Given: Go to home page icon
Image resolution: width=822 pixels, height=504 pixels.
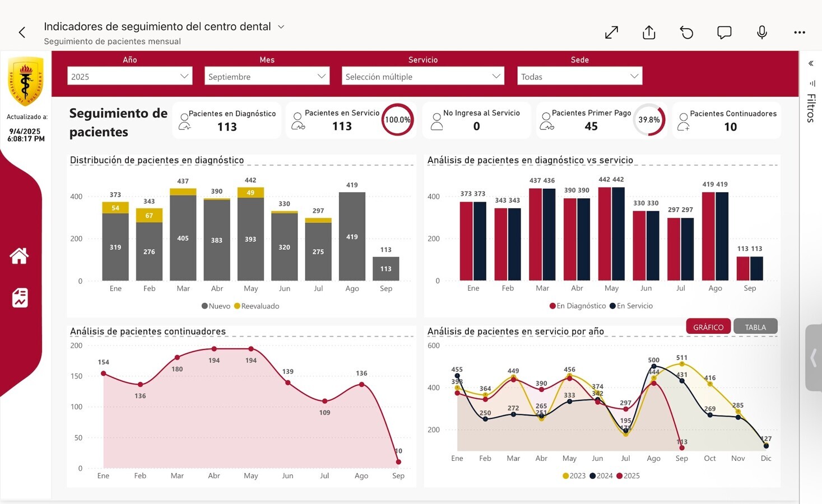Looking at the screenshot, I should 20,256.
